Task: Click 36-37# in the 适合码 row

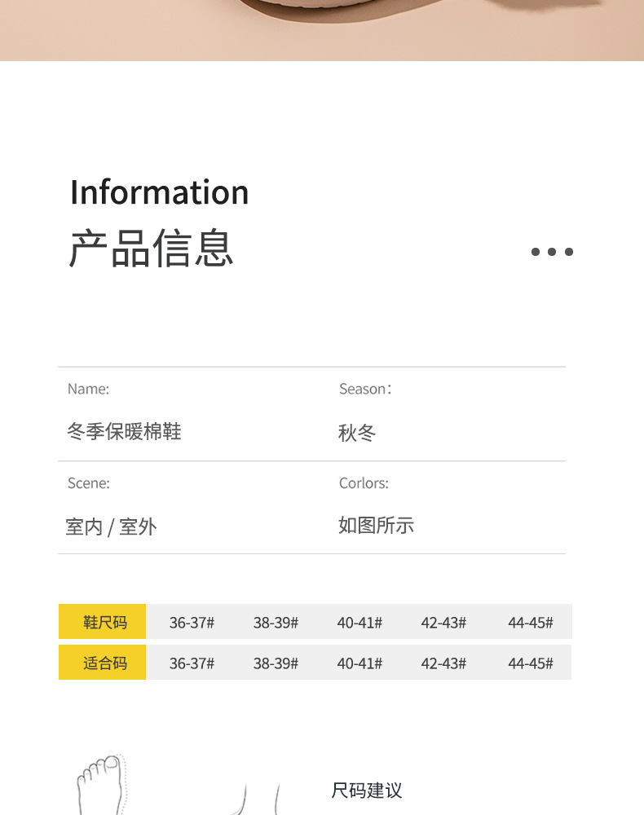Action: pos(192,663)
